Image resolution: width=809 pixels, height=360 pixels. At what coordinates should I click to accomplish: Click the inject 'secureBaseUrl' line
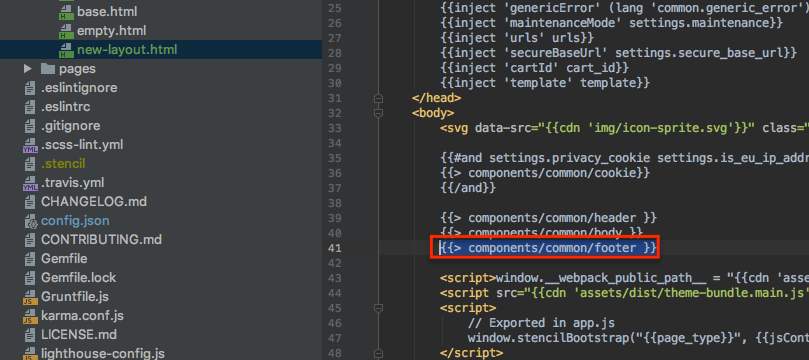(619, 53)
